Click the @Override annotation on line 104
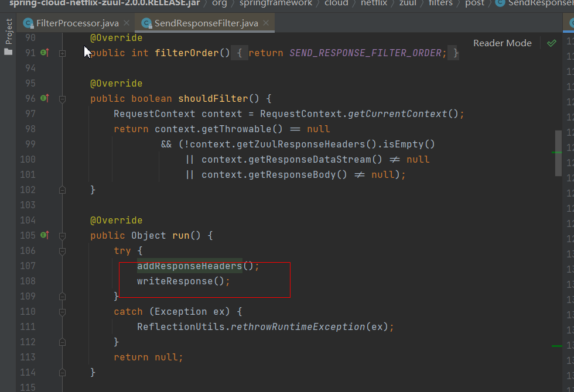574x392 pixels. tap(117, 220)
